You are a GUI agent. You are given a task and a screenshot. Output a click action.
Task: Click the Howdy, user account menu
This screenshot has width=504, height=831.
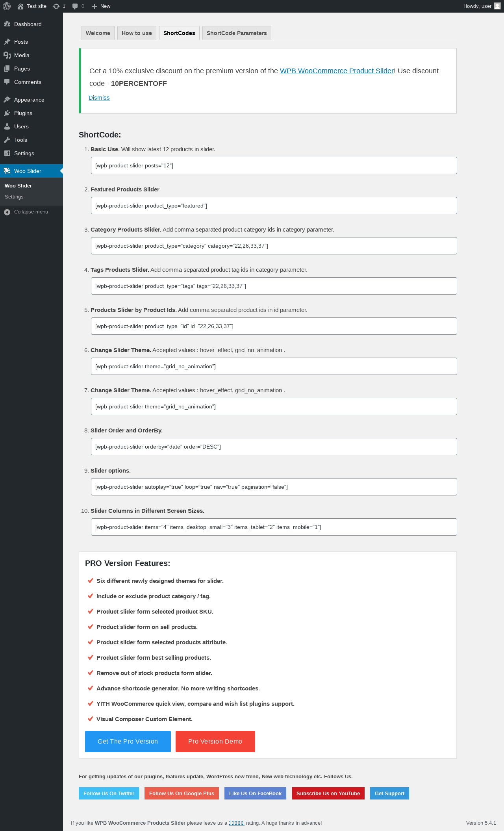(x=482, y=6)
